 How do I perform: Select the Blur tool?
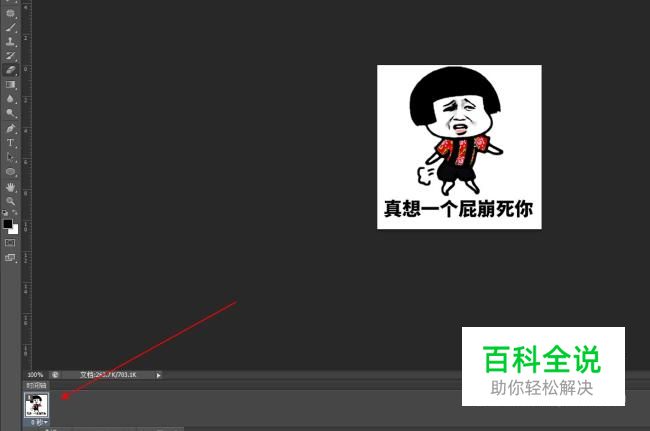(x=10, y=99)
